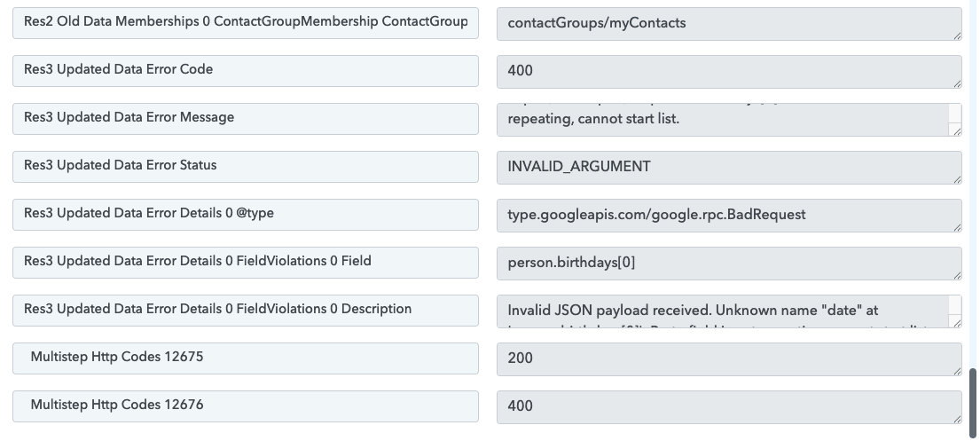Select the Error Details 0 @type label

(245, 215)
